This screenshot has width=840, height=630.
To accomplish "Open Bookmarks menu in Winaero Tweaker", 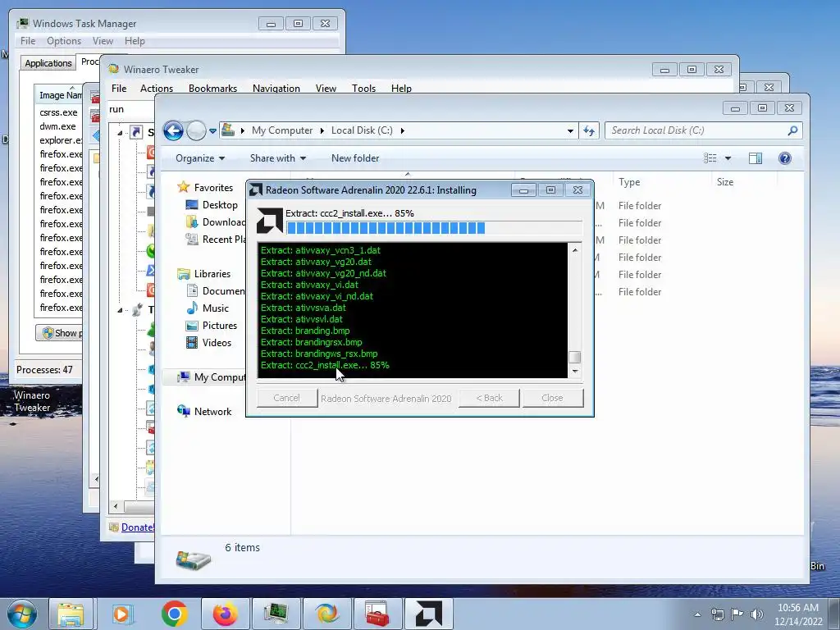I will pyautogui.click(x=212, y=89).
